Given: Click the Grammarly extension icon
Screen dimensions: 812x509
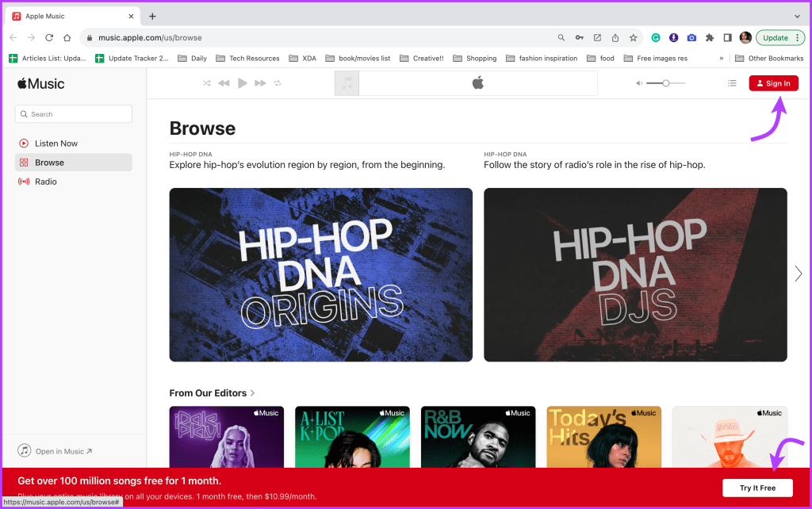Looking at the screenshot, I should 656,38.
